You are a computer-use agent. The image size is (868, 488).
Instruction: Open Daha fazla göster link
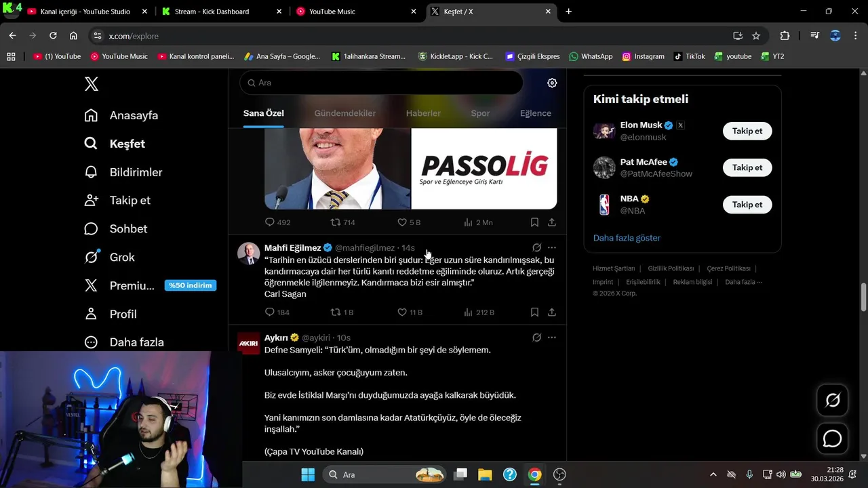(627, 238)
